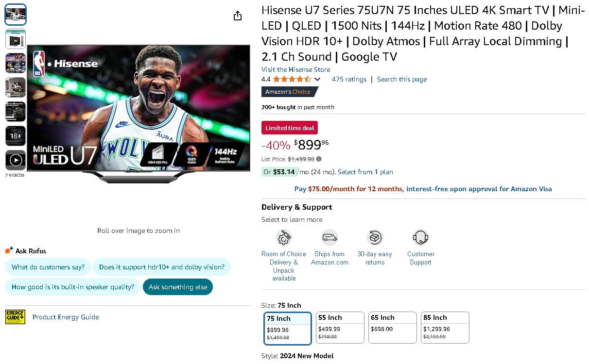Select the 65 Inch size option
The width and height of the screenshot is (589, 364).
point(392,327)
